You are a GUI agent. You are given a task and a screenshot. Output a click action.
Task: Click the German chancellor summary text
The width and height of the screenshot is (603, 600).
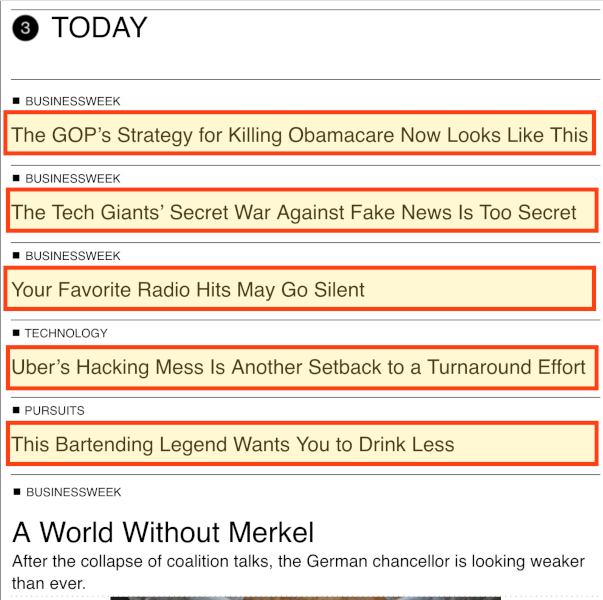pyautogui.click(x=298, y=573)
